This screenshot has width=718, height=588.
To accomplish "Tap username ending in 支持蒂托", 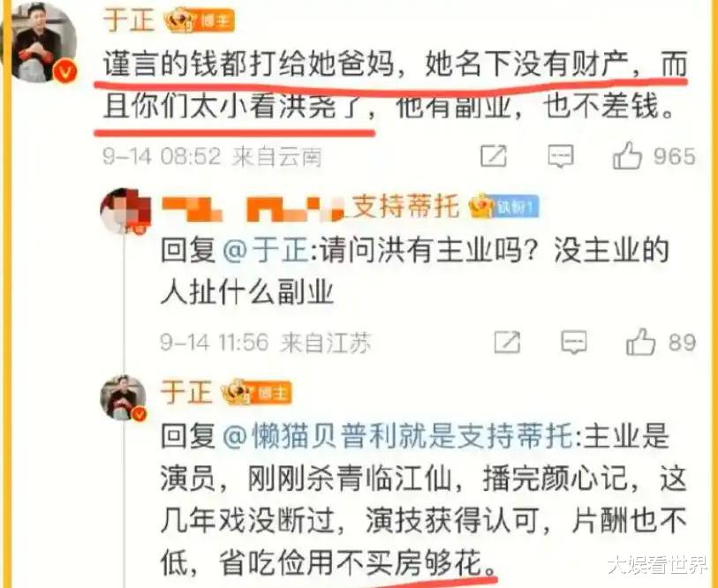I will point(311,207).
